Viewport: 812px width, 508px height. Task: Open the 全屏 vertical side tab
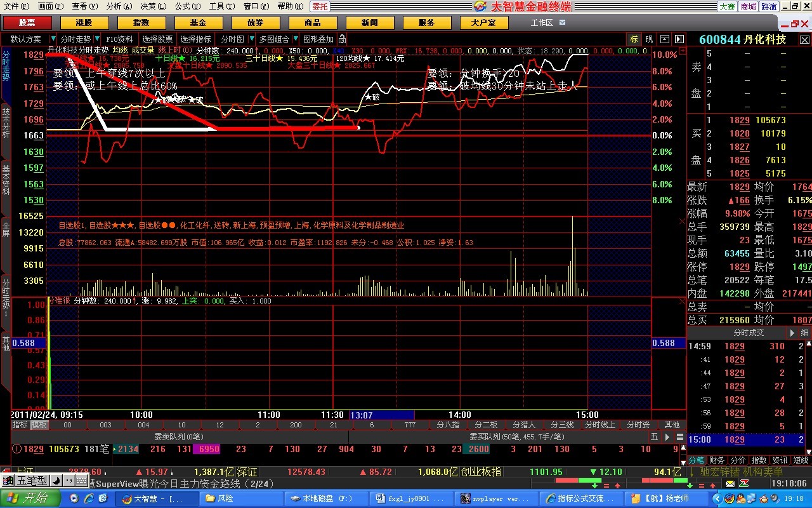coord(6,229)
